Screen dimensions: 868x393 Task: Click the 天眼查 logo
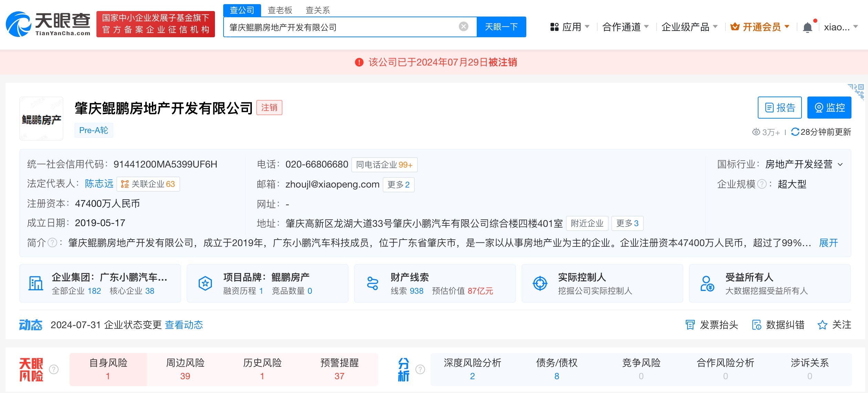pos(48,24)
